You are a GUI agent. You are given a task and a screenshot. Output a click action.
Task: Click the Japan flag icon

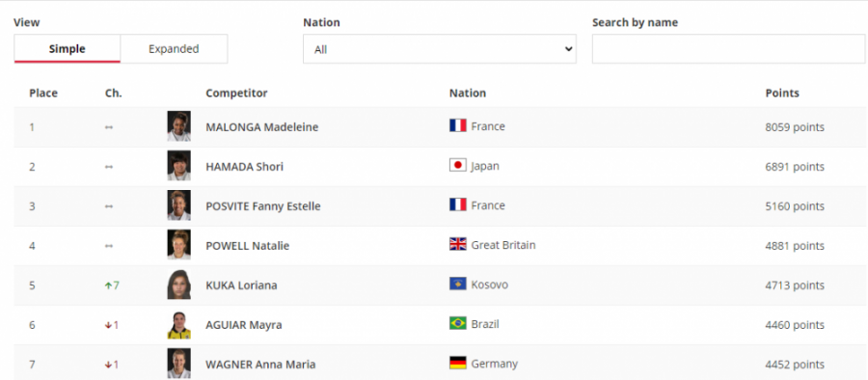click(458, 165)
